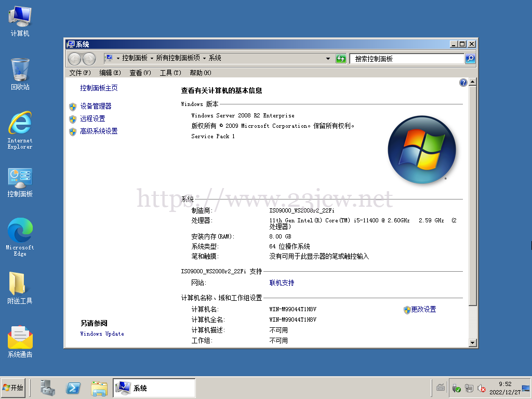Click the manufacturer value ISO9000_WS2008r2_22Fi

302,211
